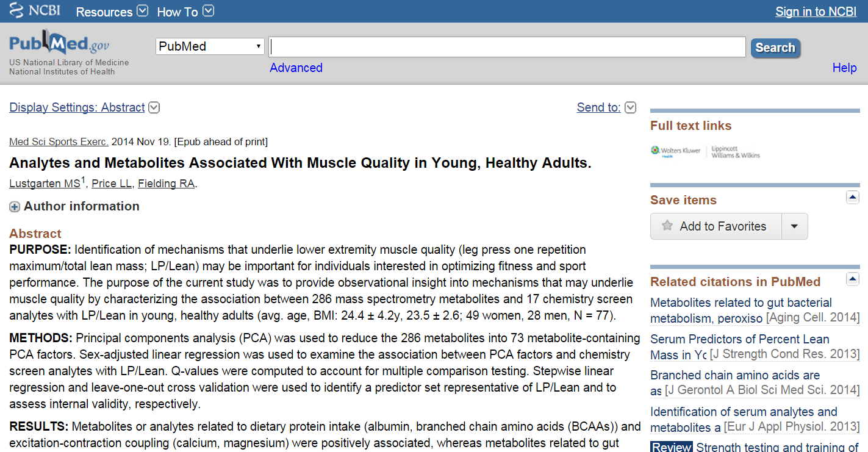This screenshot has height=452, width=868.
Task: Collapse the Save items section
Action: 852,197
